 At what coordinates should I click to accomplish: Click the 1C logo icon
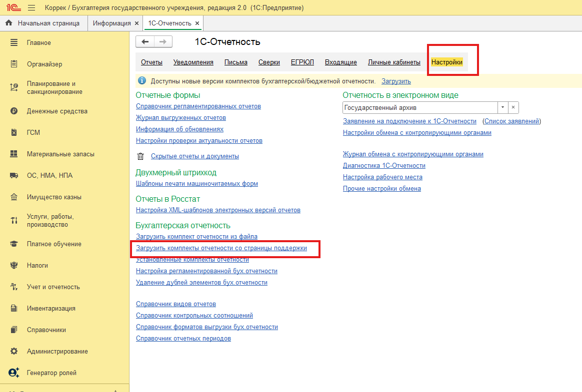pyautogui.click(x=13, y=7)
